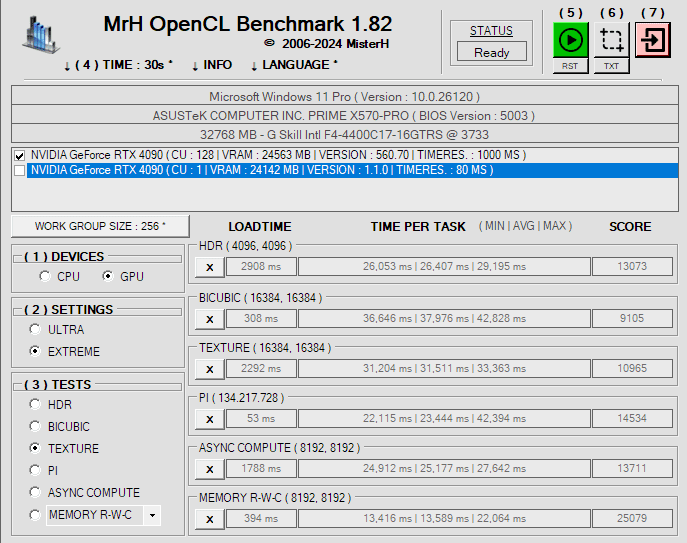Click the Microsoft Windows 11 Pro info row

[345, 96]
